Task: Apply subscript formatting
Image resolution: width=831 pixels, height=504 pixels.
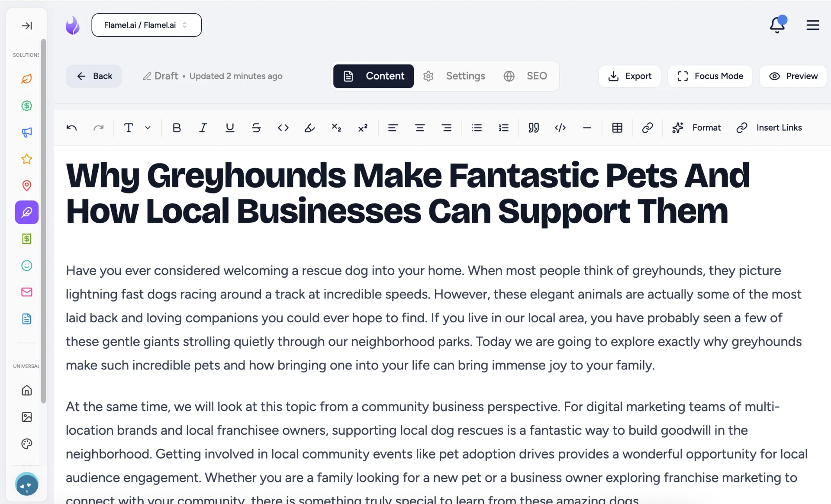Action: point(336,128)
